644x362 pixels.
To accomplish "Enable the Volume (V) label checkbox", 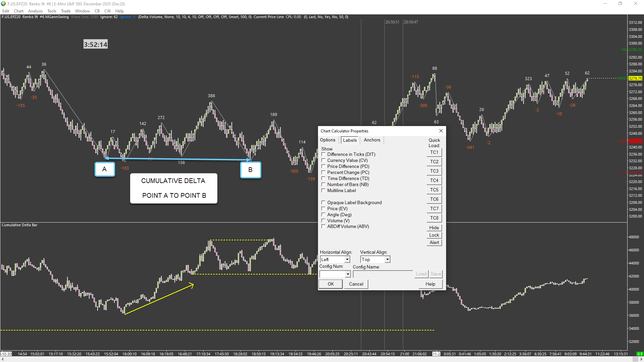I will point(323,221).
